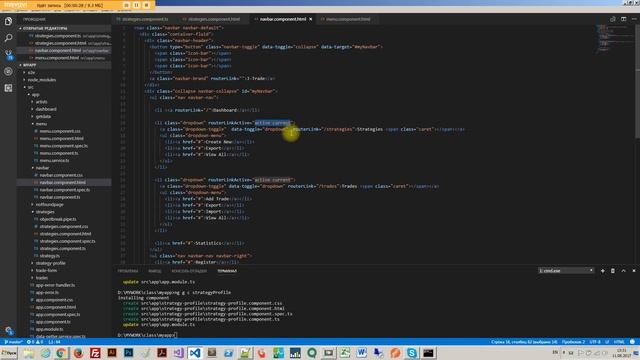Open the terminal selector dropdown cmd.exe
The width and height of the screenshot is (640, 360).
coord(566,271)
